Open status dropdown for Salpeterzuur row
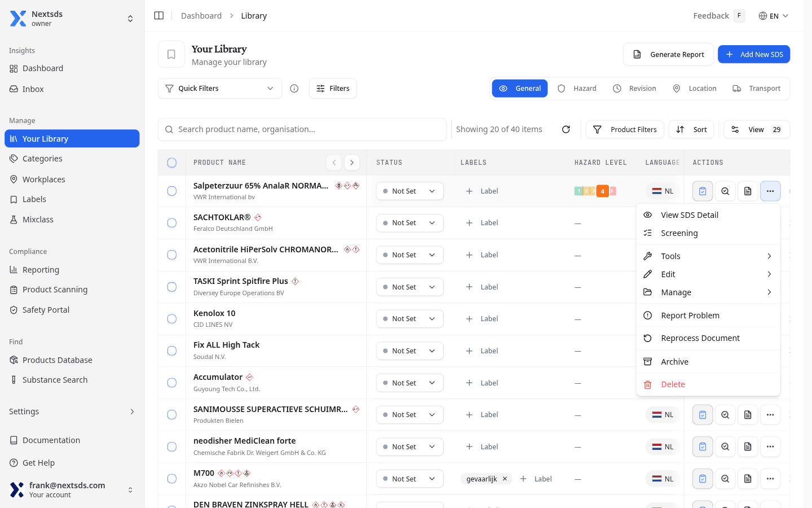 coord(410,191)
